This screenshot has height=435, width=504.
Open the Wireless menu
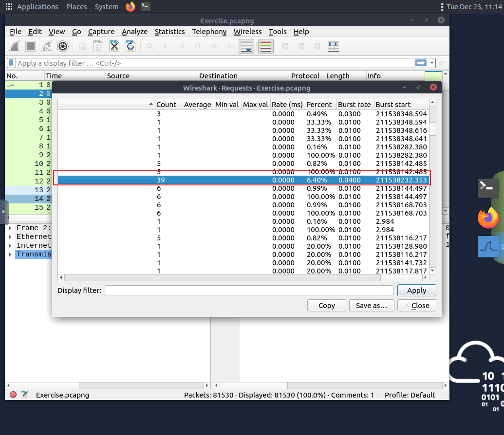(247, 32)
